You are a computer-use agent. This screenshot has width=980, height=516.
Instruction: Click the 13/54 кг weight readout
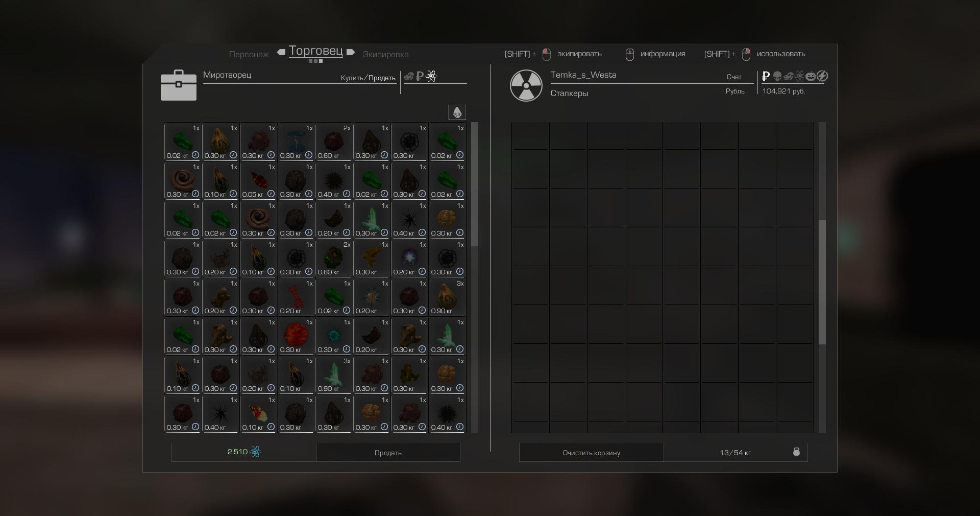pyautogui.click(x=736, y=453)
